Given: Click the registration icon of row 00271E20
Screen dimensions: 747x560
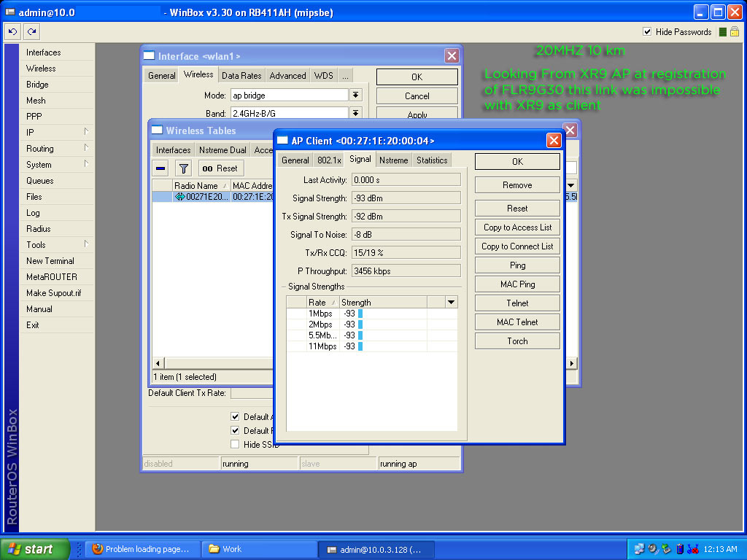Looking at the screenshot, I should click(x=179, y=197).
